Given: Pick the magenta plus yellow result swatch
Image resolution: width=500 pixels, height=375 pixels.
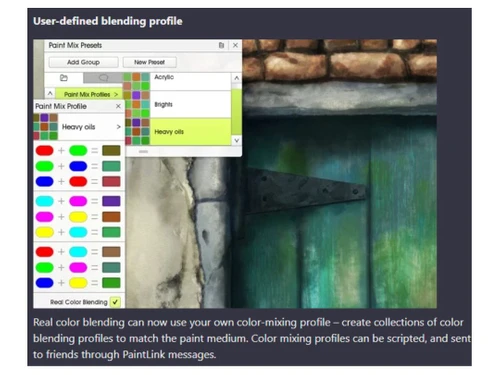Looking at the screenshot, I should click(111, 217).
